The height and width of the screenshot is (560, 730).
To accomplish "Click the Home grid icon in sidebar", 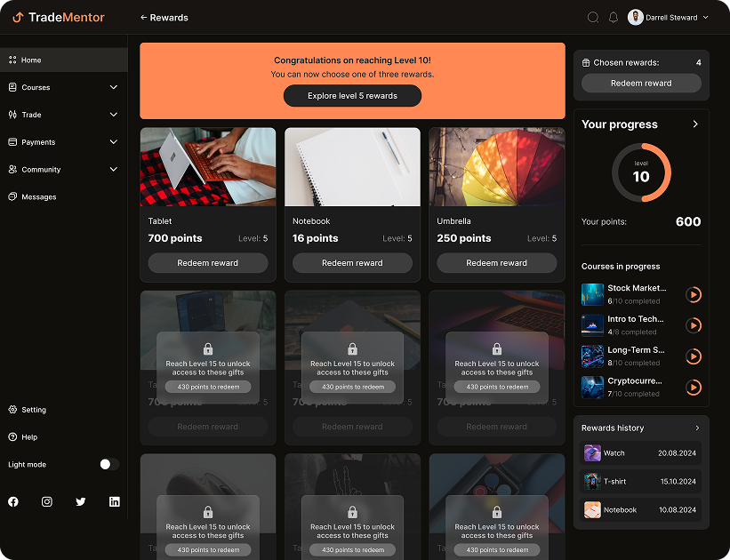I will coord(12,60).
